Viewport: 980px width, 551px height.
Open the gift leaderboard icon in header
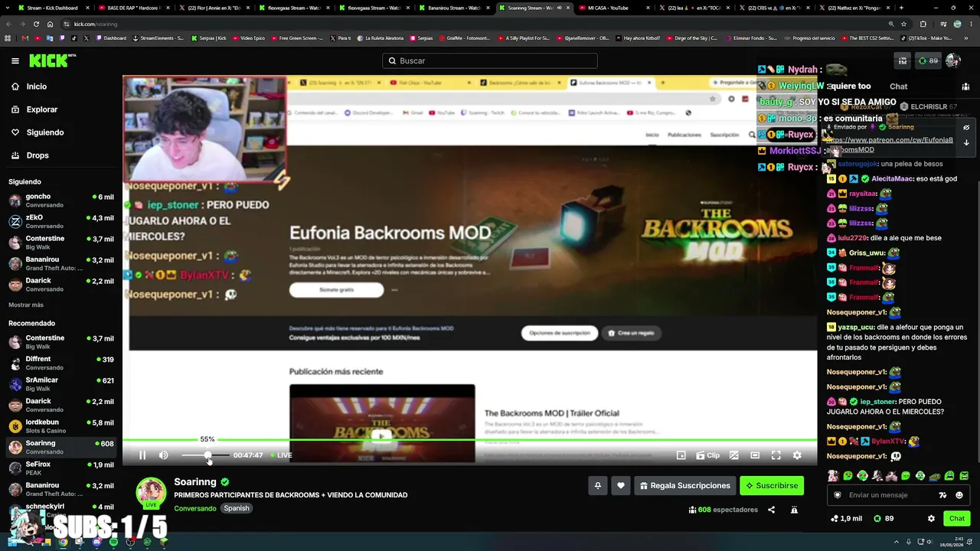click(903, 60)
